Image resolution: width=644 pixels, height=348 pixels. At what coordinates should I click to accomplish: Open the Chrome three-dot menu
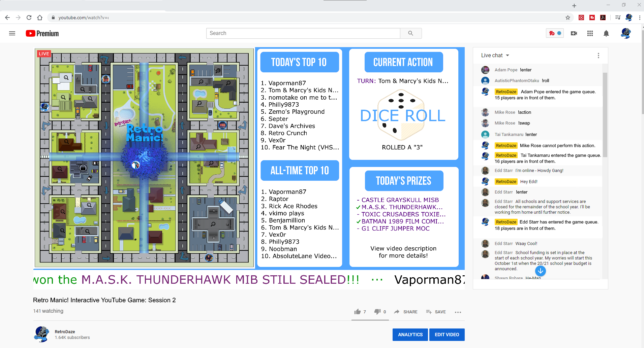(640, 18)
